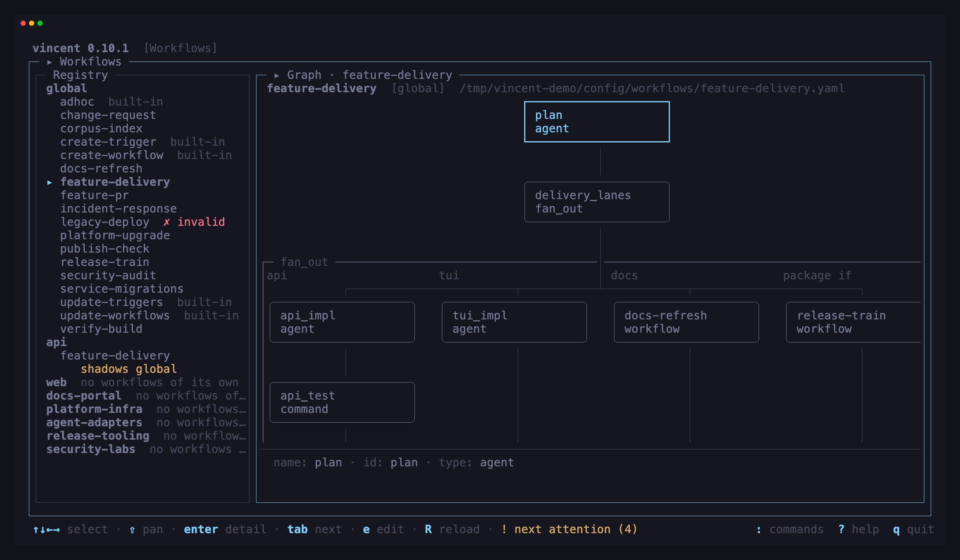Select update-workflows built-in entry
This screenshot has width=960, height=560.
point(149,316)
